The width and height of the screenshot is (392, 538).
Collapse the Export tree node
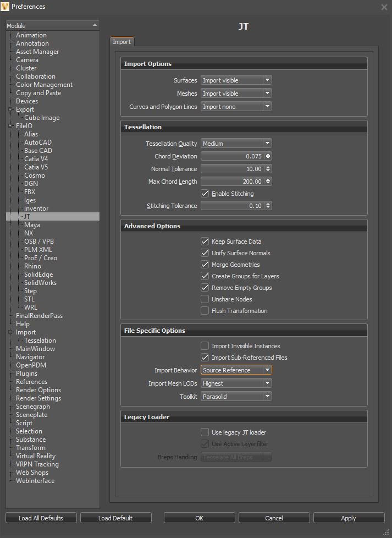pos(10,109)
